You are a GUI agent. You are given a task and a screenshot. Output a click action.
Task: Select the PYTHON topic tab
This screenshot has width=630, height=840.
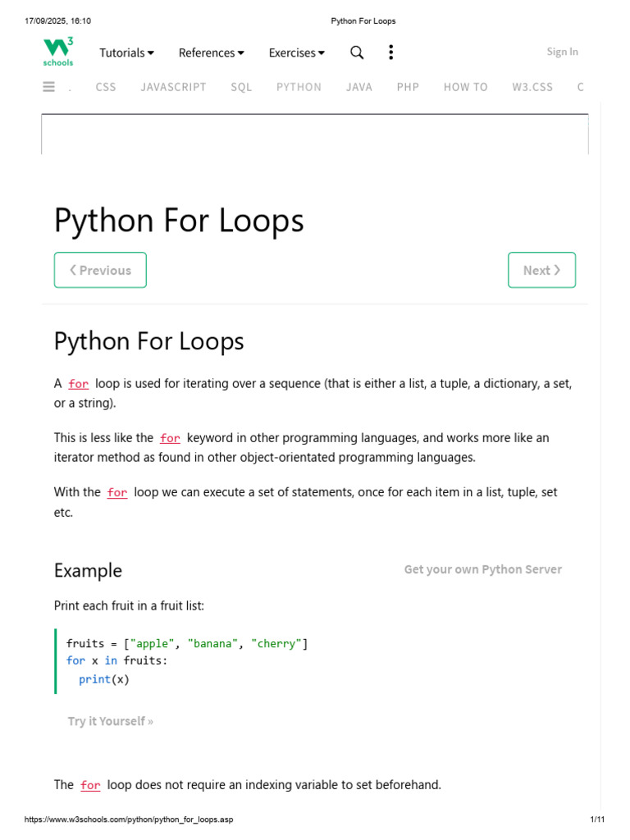pos(299,87)
